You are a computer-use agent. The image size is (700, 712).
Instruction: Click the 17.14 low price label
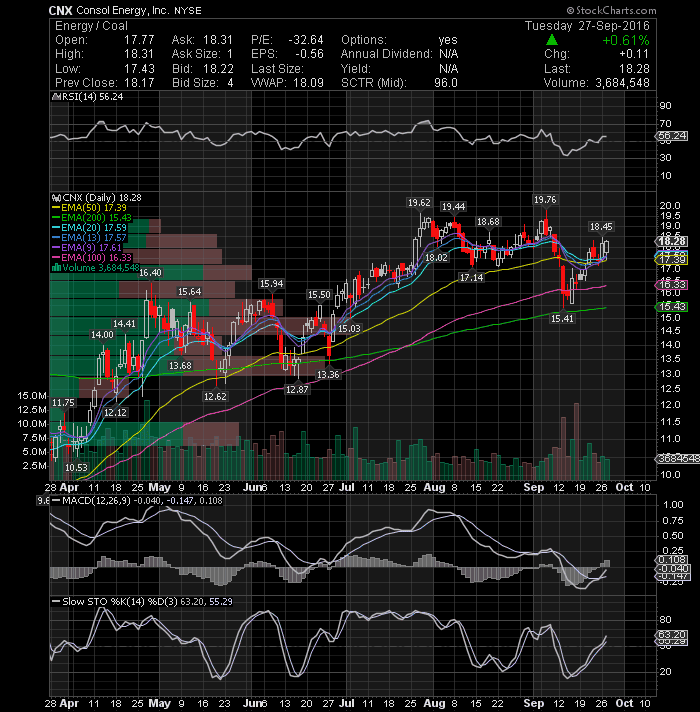[472, 277]
